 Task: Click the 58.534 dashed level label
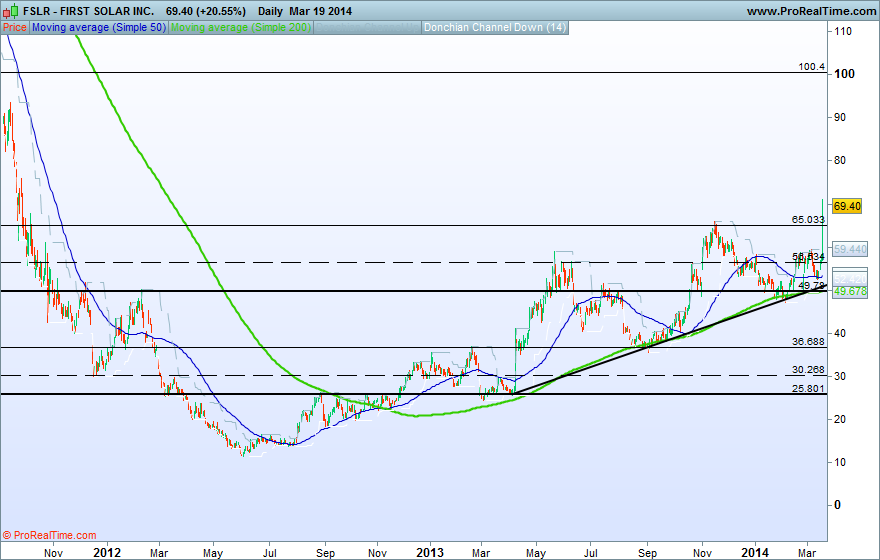tap(808, 256)
